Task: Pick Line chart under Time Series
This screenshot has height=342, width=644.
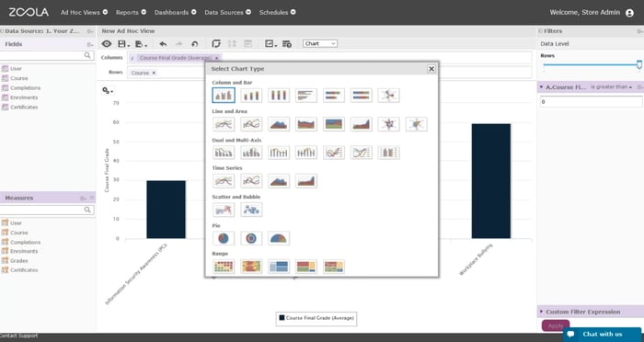Action: click(x=224, y=180)
